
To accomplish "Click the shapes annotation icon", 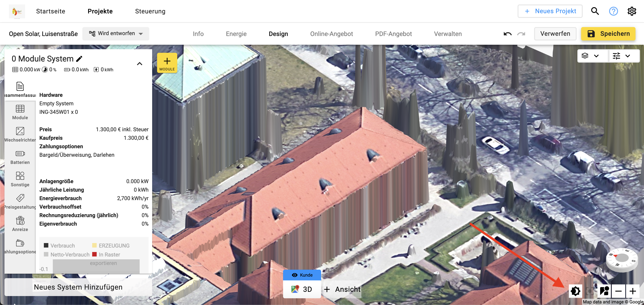I will pyautogui.click(x=604, y=291).
